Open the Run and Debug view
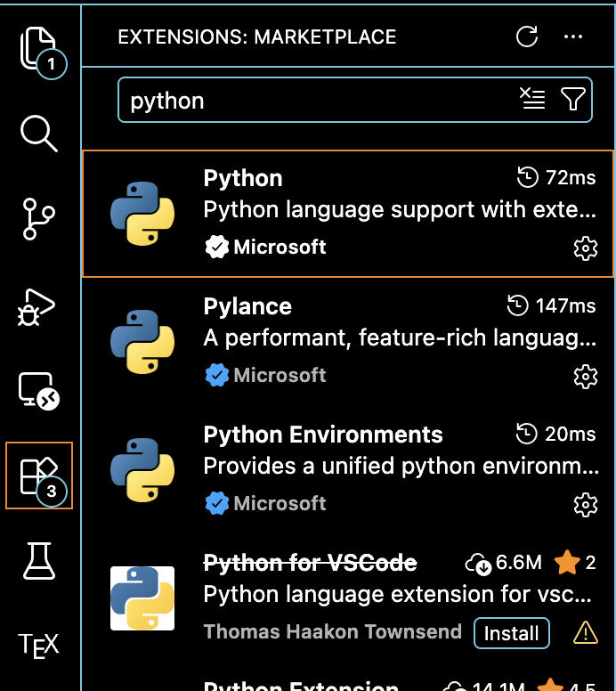Image resolution: width=616 pixels, height=691 pixels. pyautogui.click(x=37, y=307)
